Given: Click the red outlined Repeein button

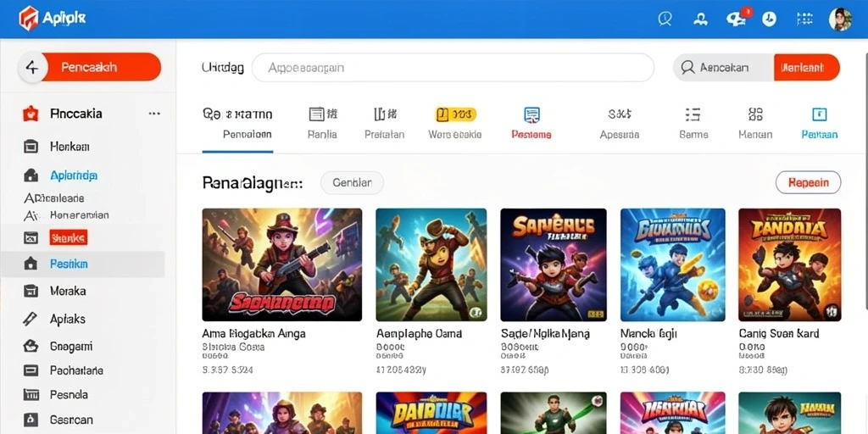Looking at the screenshot, I should tap(808, 183).
